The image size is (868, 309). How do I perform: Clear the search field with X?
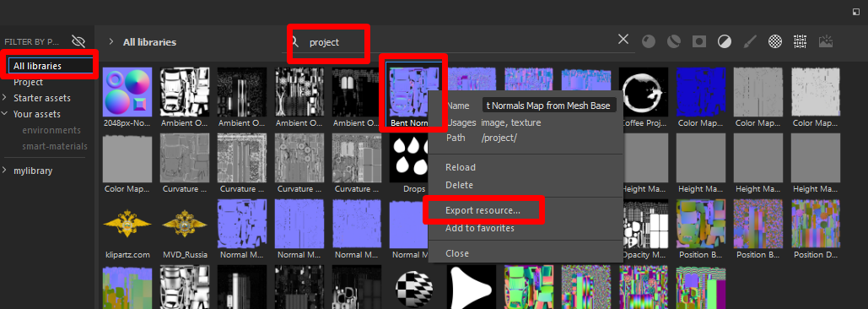coord(623,40)
